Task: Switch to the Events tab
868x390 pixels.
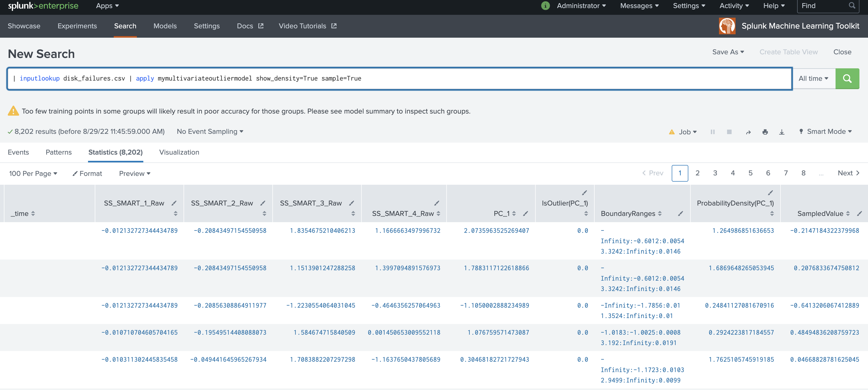Action: (18, 152)
